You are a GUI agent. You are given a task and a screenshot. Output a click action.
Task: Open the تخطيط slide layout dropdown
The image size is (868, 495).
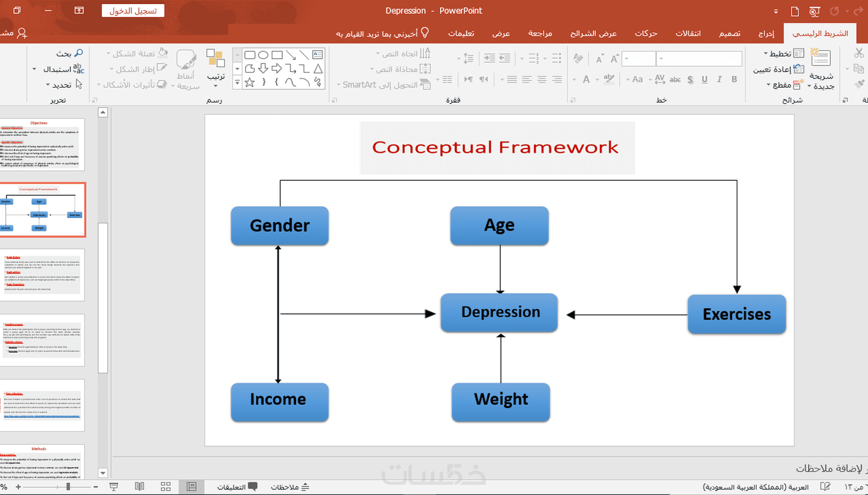click(784, 54)
